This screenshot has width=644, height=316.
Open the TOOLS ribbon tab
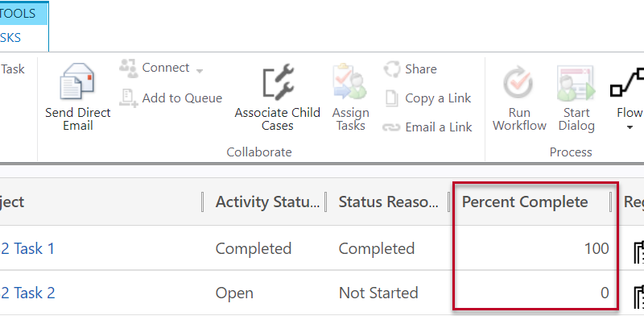click(24, 13)
